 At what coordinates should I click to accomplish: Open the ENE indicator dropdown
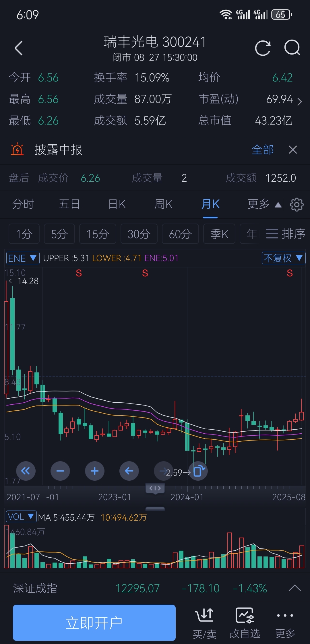click(x=23, y=258)
